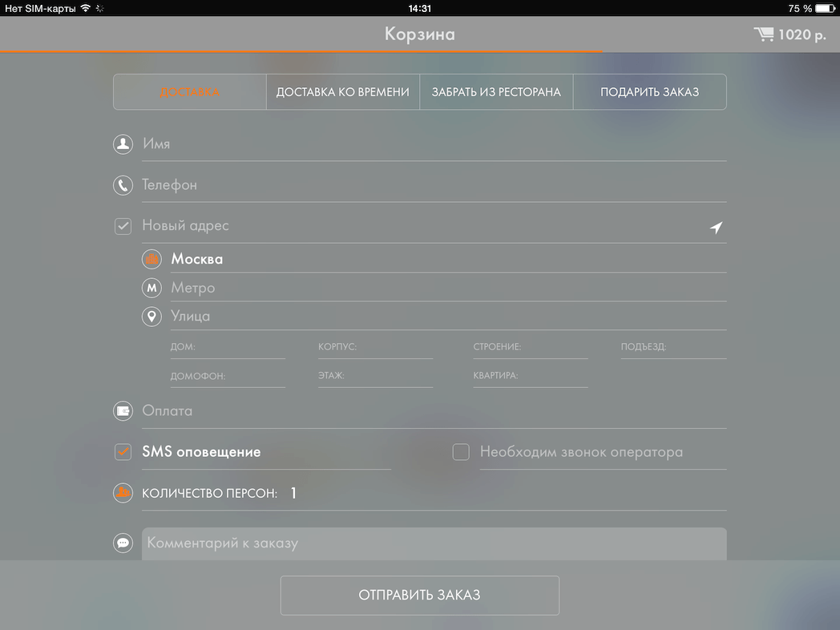Viewport: 840px width, 630px height.
Task: Focus the ДОМОФОН input field
Action: [x=228, y=376]
